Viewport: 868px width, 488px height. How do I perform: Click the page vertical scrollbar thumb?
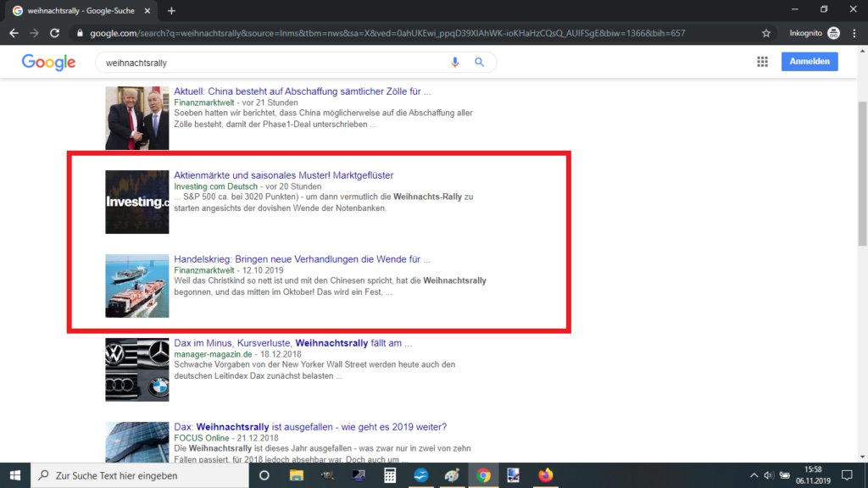(862, 174)
